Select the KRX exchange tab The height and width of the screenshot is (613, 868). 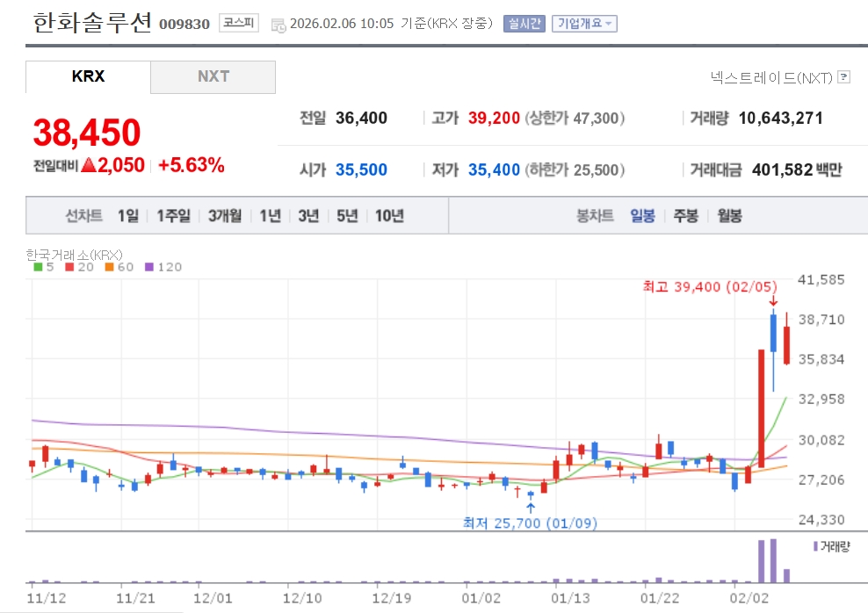pyautogui.click(x=88, y=76)
